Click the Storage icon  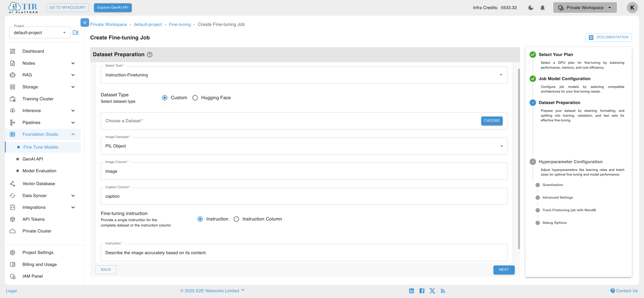tap(12, 87)
